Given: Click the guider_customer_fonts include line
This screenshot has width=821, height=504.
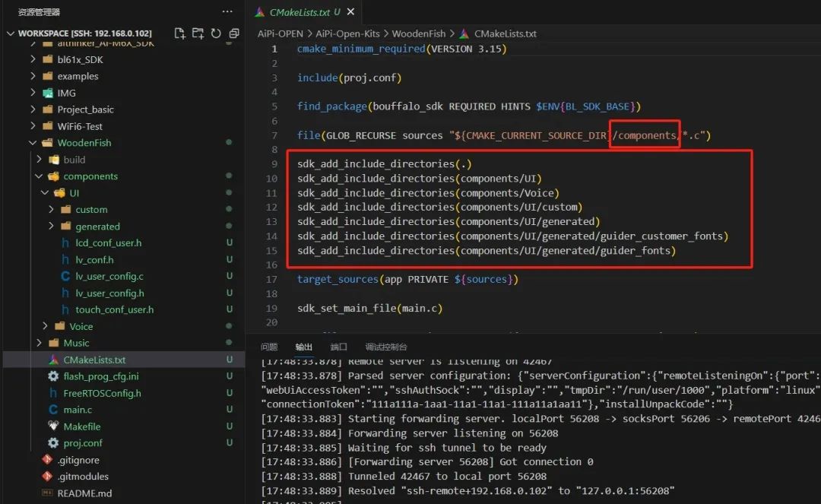Looking at the screenshot, I should tap(512, 236).
